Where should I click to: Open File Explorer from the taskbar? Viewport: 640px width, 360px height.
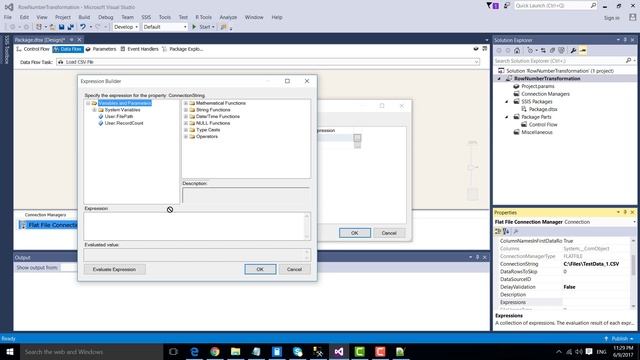236,351
